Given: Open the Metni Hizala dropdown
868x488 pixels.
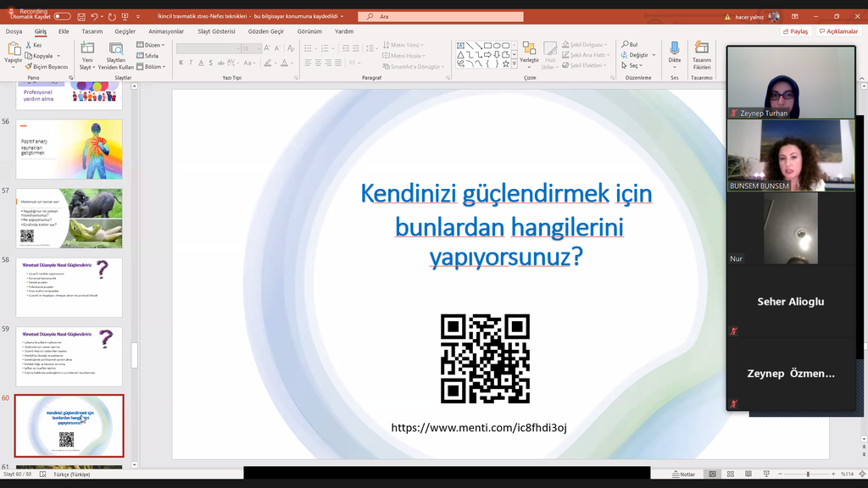Looking at the screenshot, I should [404, 56].
